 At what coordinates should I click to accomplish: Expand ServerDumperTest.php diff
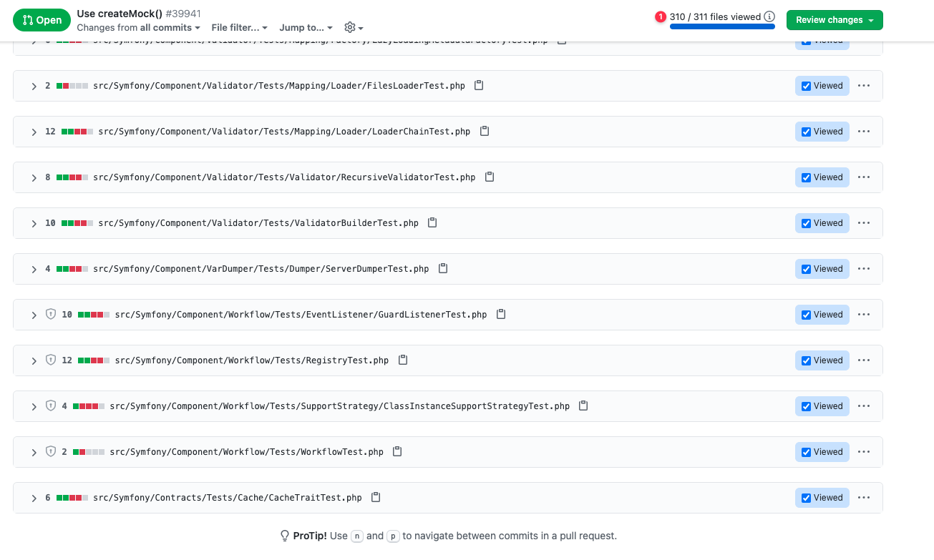pyautogui.click(x=34, y=269)
